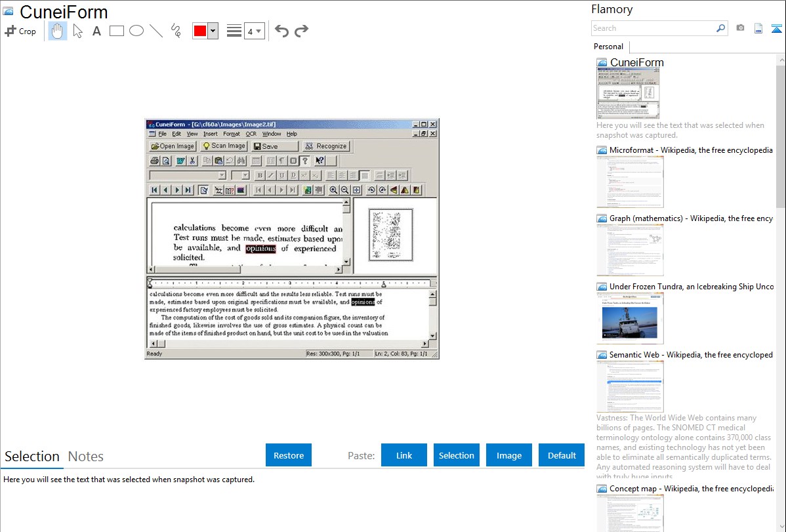This screenshot has height=532, width=786.
Task: Click the CuneiForm zoom out magnifier
Action: tap(345, 190)
